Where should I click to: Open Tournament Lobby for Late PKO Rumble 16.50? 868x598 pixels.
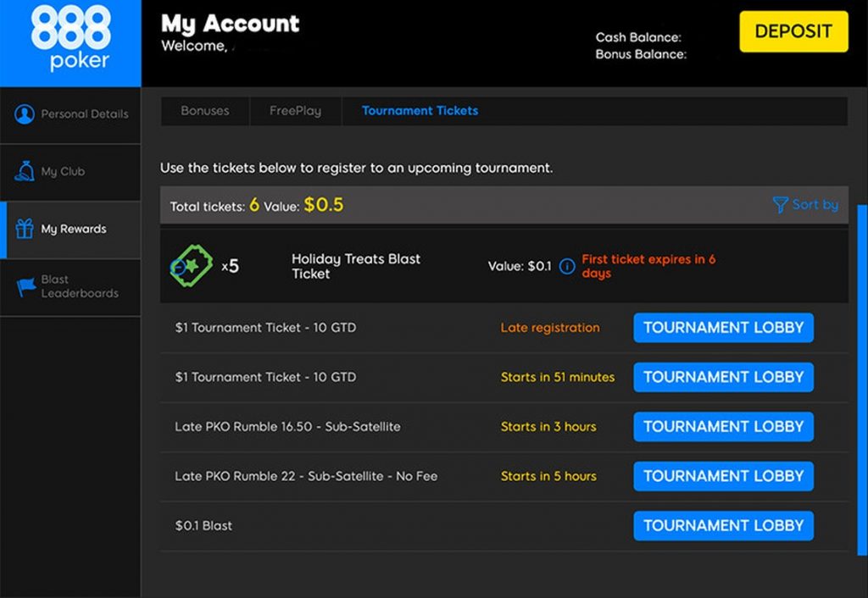(x=723, y=427)
